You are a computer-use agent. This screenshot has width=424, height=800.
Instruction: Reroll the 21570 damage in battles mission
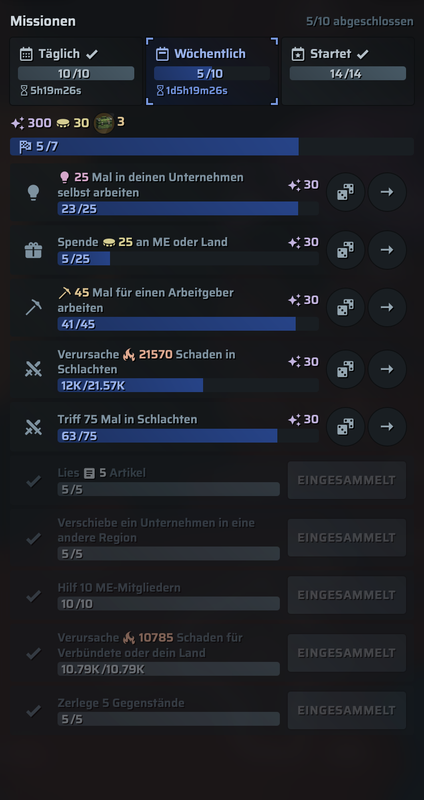(345, 369)
